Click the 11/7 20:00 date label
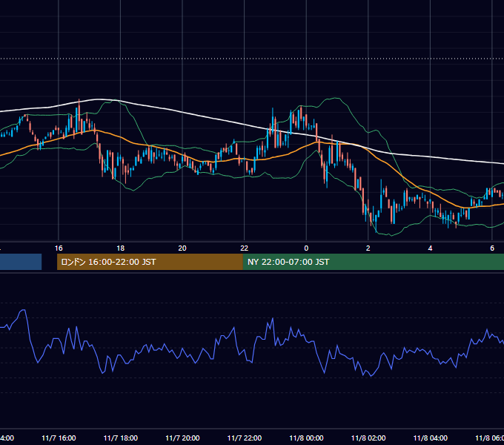 (x=182, y=438)
